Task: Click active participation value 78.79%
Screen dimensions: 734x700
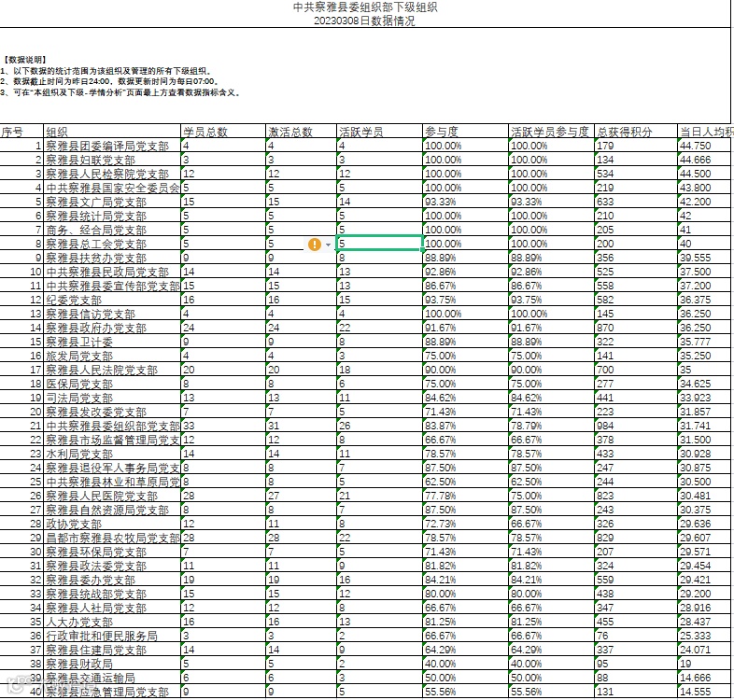Action: [x=526, y=426]
